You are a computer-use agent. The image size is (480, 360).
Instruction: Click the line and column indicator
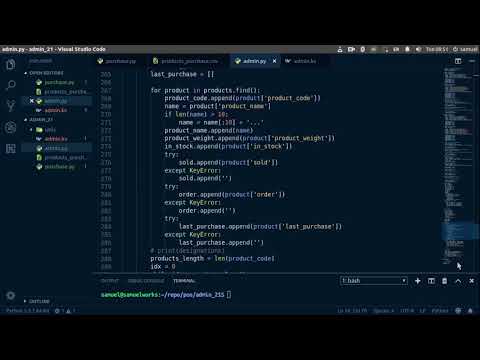[352, 311]
